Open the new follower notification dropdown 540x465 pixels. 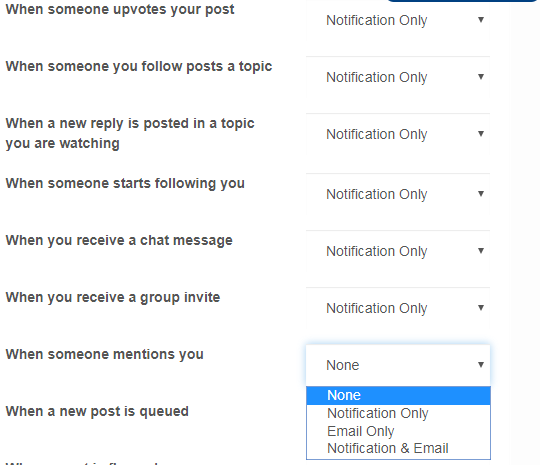398,194
